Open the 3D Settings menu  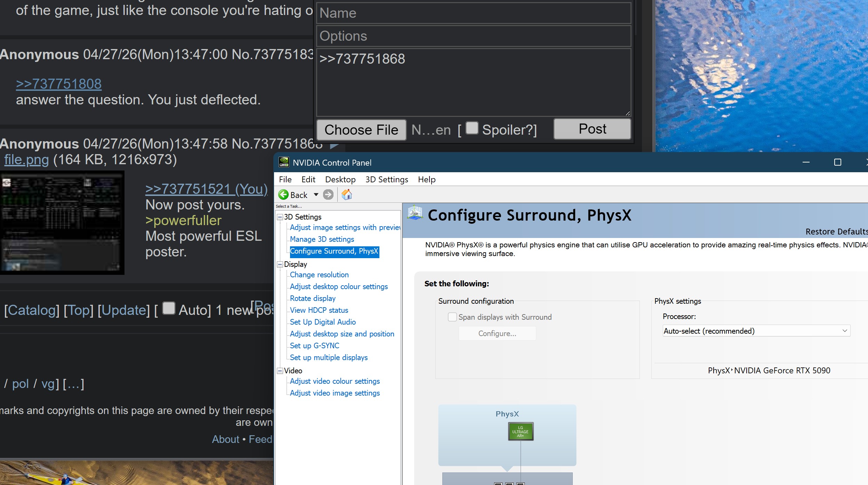point(386,180)
